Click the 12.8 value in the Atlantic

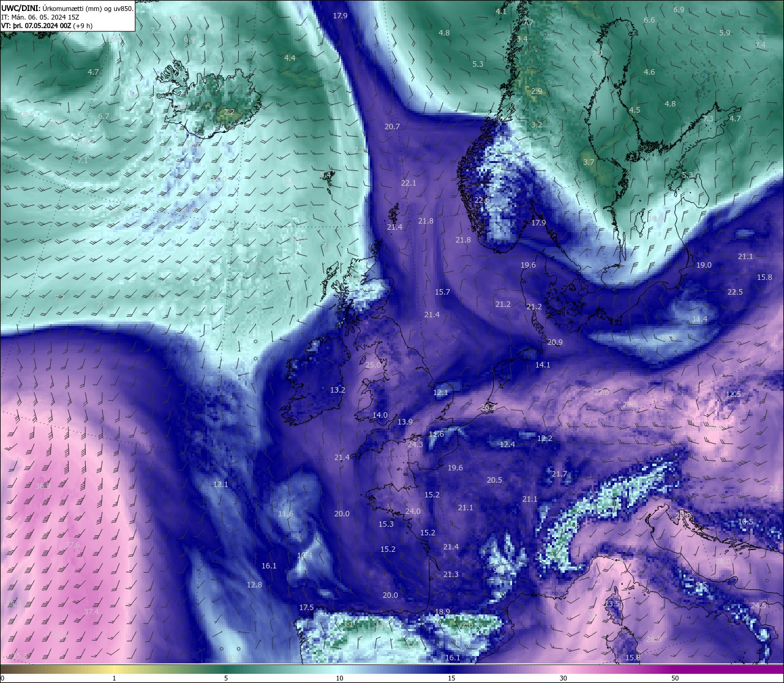(254, 585)
